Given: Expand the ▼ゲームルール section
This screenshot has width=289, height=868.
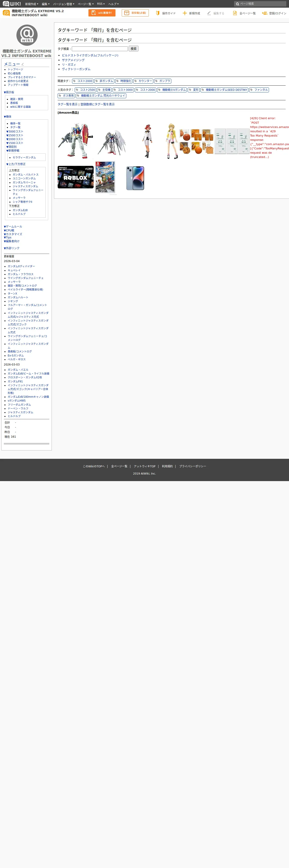Looking at the screenshot, I should point(13,226).
